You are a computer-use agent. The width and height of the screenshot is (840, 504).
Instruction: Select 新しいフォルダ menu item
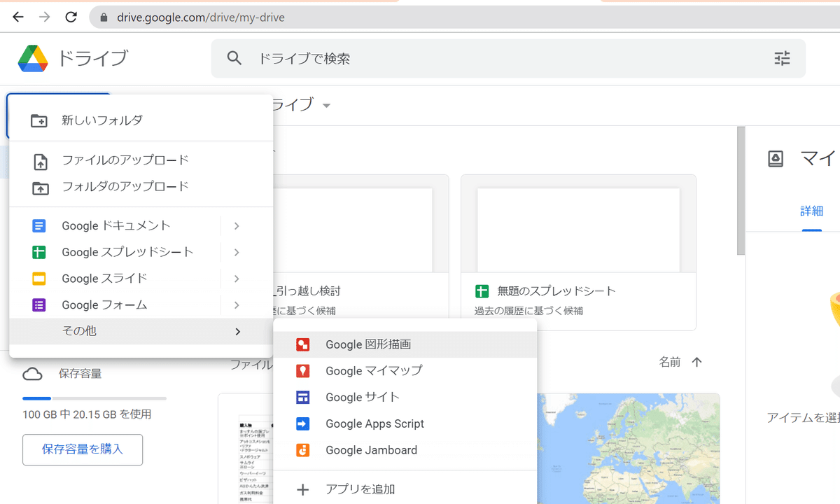point(141,120)
